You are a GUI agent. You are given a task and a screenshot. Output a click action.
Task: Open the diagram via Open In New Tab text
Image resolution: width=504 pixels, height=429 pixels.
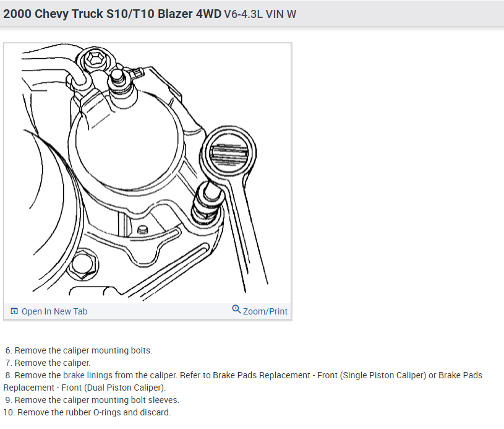tap(54, 311)
